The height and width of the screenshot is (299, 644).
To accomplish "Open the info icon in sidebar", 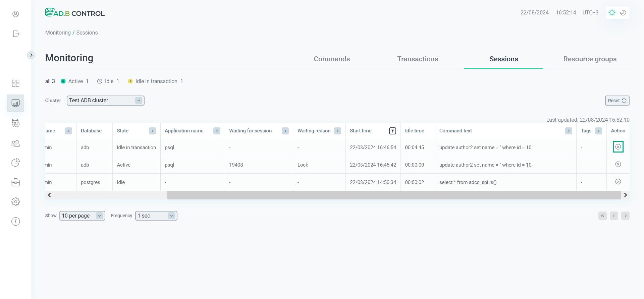I will (15, 221).
